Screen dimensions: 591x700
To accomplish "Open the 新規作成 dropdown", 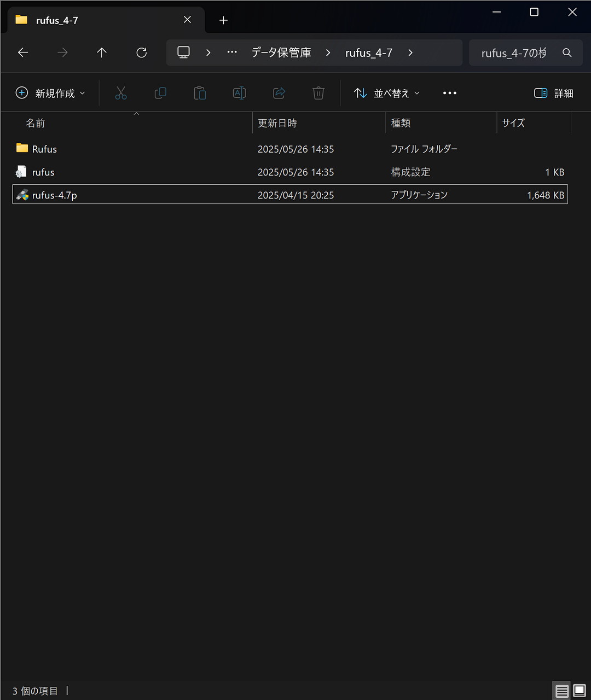I will 50,93.
